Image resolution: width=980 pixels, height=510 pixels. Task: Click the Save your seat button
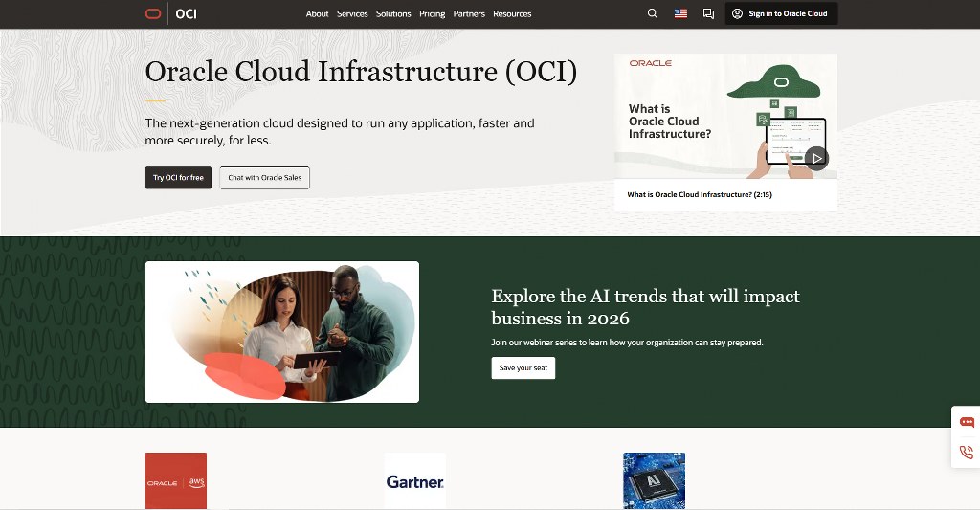tap(523, 368)
